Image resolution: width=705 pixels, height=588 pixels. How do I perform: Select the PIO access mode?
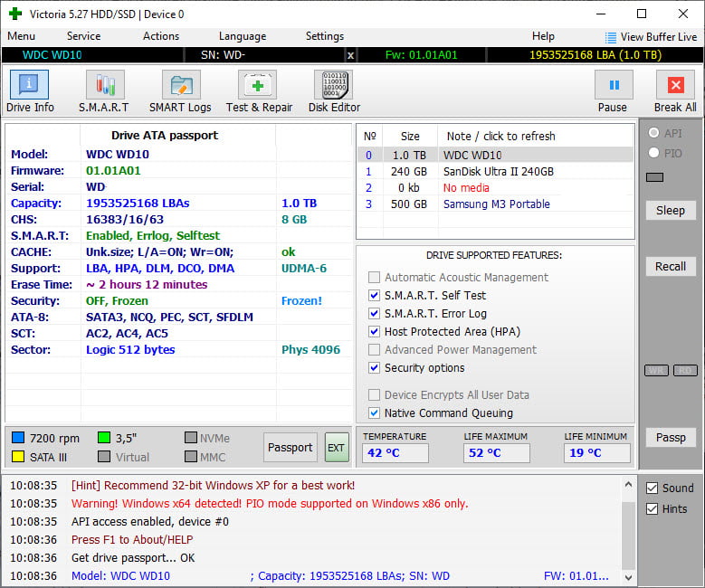click(x=653, y=153)
